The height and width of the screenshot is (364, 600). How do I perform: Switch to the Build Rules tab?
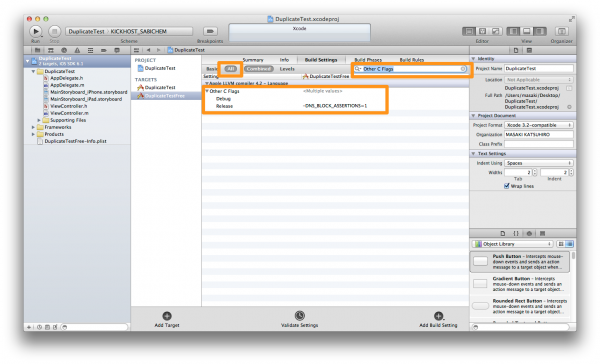point(412,60)
